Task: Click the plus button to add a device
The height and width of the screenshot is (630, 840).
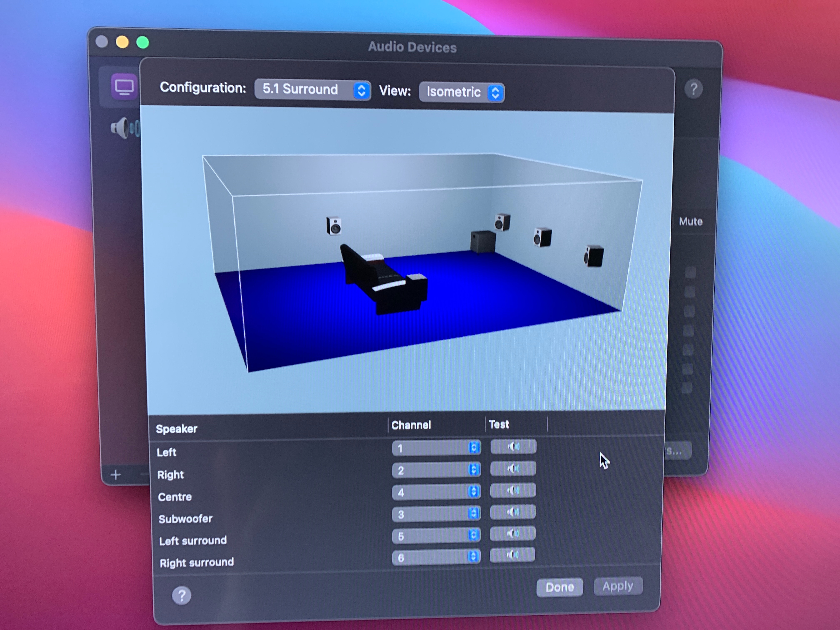Action: (115, 475)
